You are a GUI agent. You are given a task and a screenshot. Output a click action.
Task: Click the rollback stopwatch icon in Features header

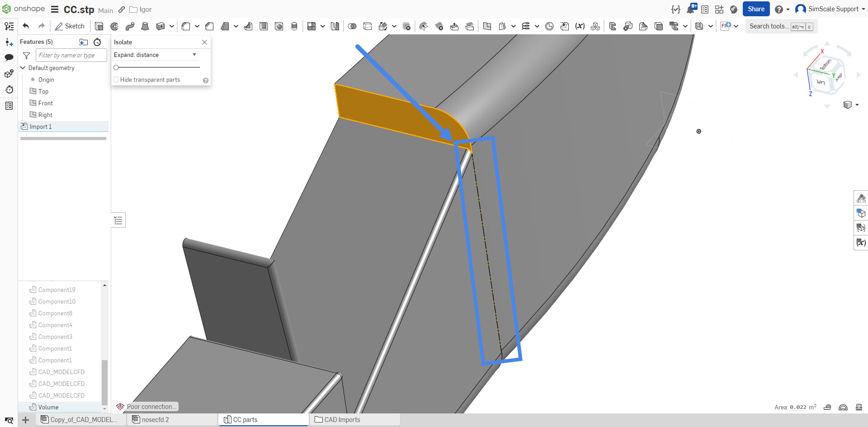(x=97, y=42)
